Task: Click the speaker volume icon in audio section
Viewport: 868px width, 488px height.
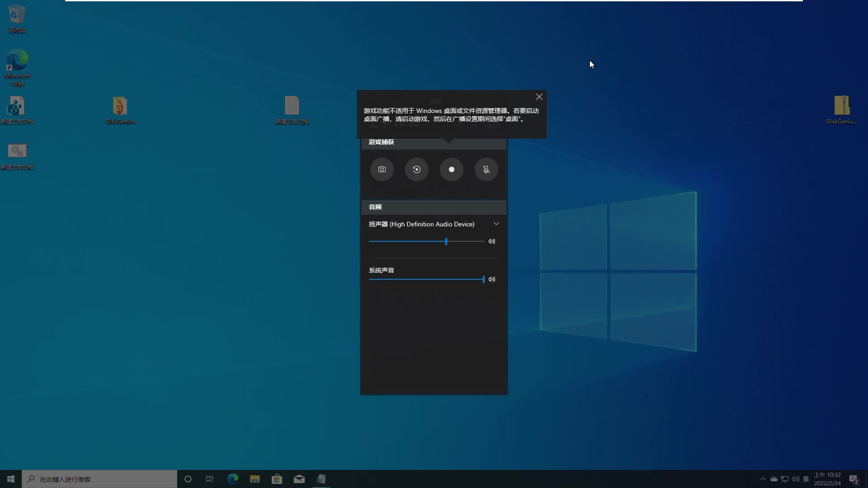Action: pos(492,241)
